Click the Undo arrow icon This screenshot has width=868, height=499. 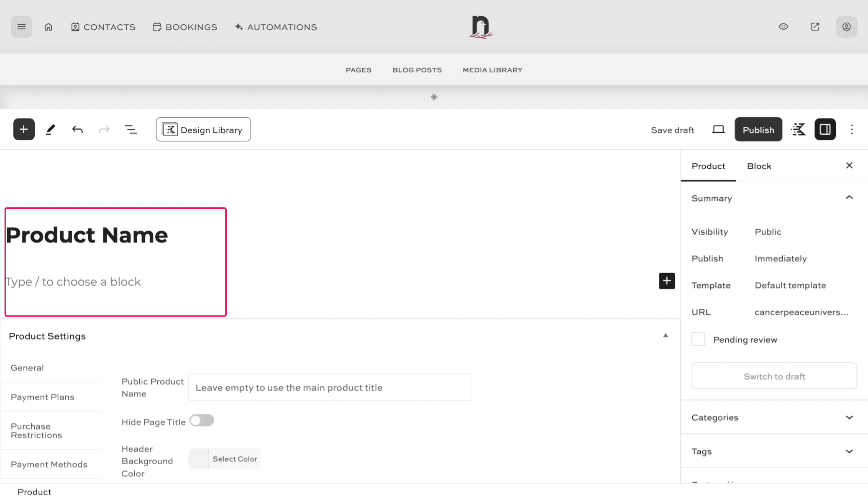click(x=77, y=129)
